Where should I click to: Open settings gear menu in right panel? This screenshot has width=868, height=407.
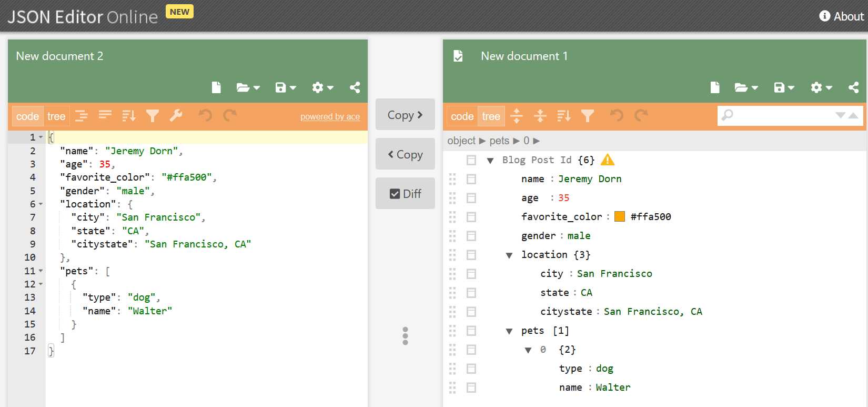pos(821,87)
